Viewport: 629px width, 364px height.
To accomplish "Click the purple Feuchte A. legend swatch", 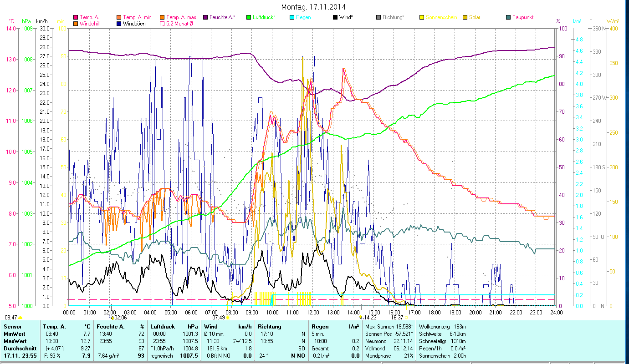I will (x=205, y=17).
